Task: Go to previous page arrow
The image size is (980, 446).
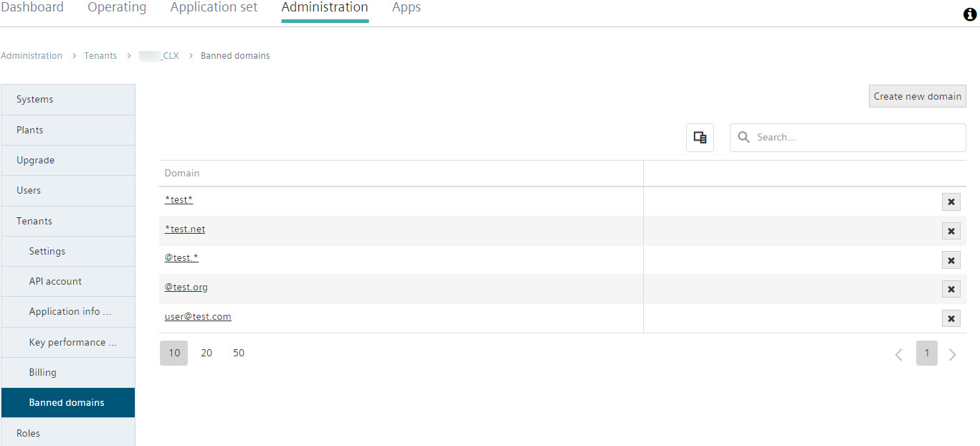Action: click(x=898, y=354)
